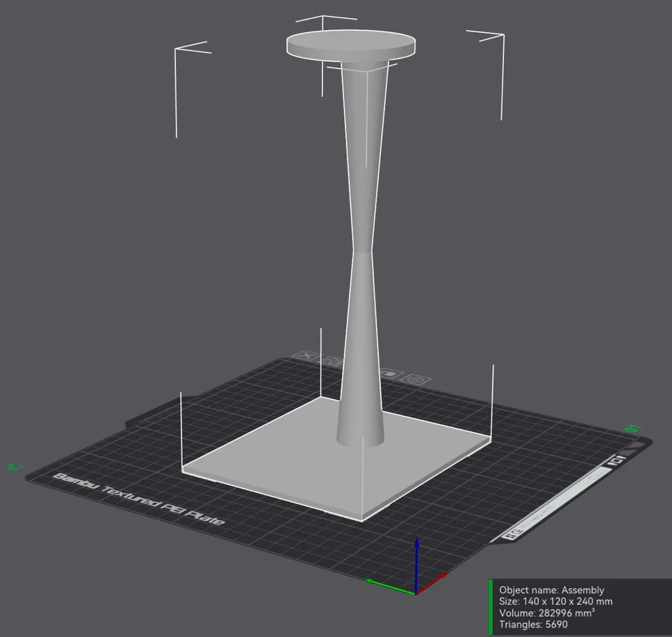The width and height of the screenshot is (672, 637).
Task: Select the green 01 plate number
Action: pos(632,427)
